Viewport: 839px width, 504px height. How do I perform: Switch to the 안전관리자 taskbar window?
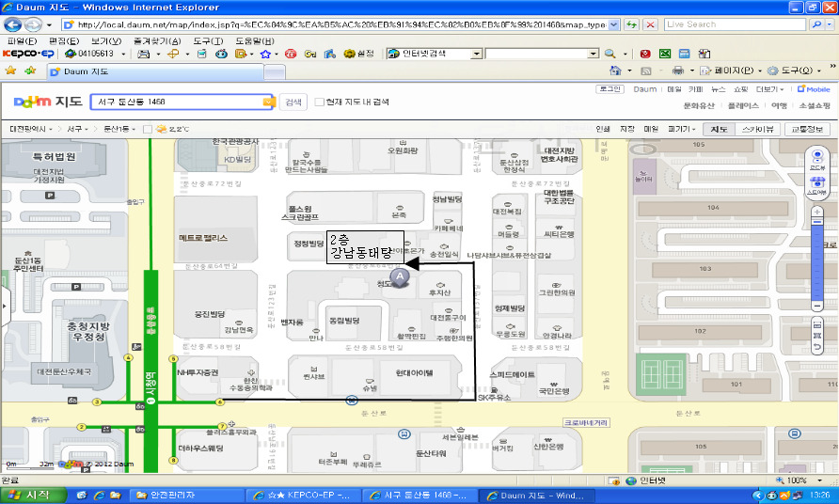186,496
